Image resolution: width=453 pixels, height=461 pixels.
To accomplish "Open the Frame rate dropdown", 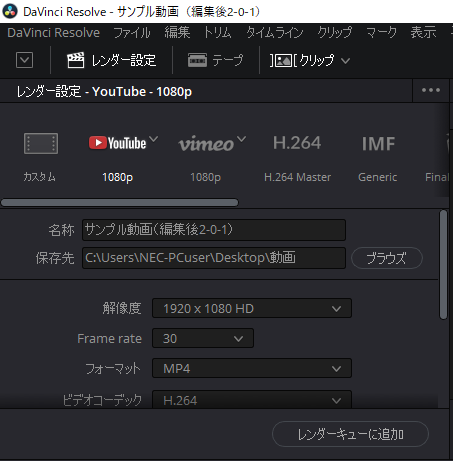I will tap(203, 338).
